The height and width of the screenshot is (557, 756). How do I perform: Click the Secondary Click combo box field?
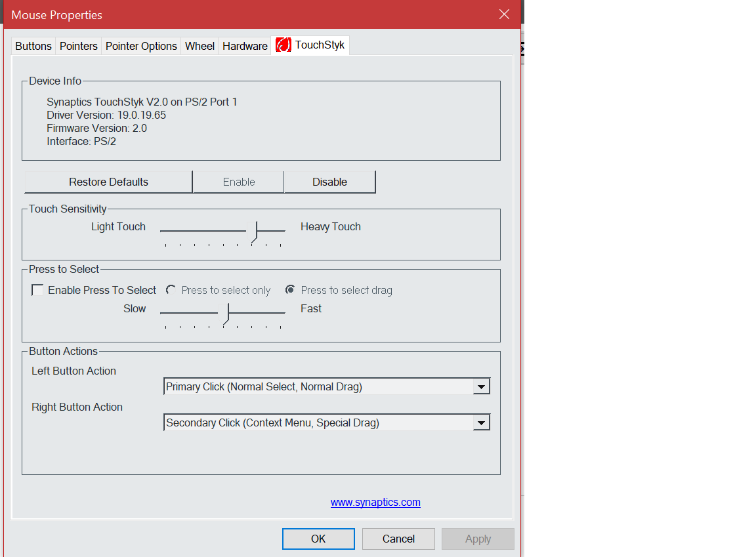coord(327,423)
